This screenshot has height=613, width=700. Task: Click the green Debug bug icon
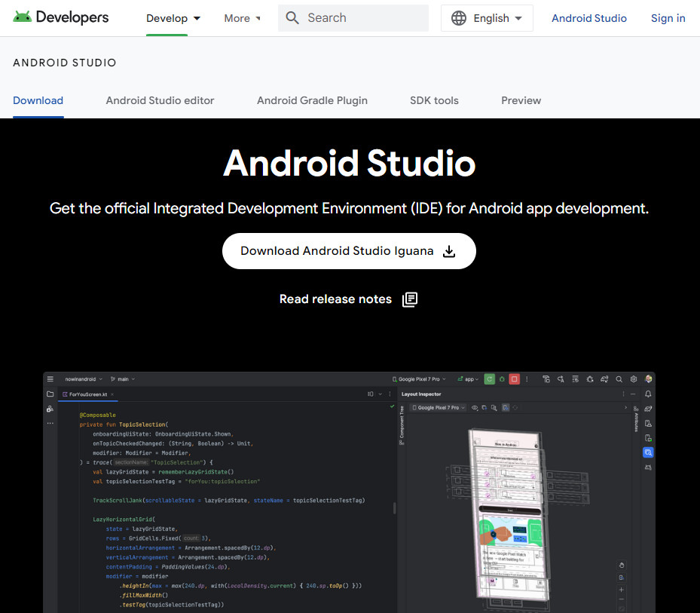(502, 379)
